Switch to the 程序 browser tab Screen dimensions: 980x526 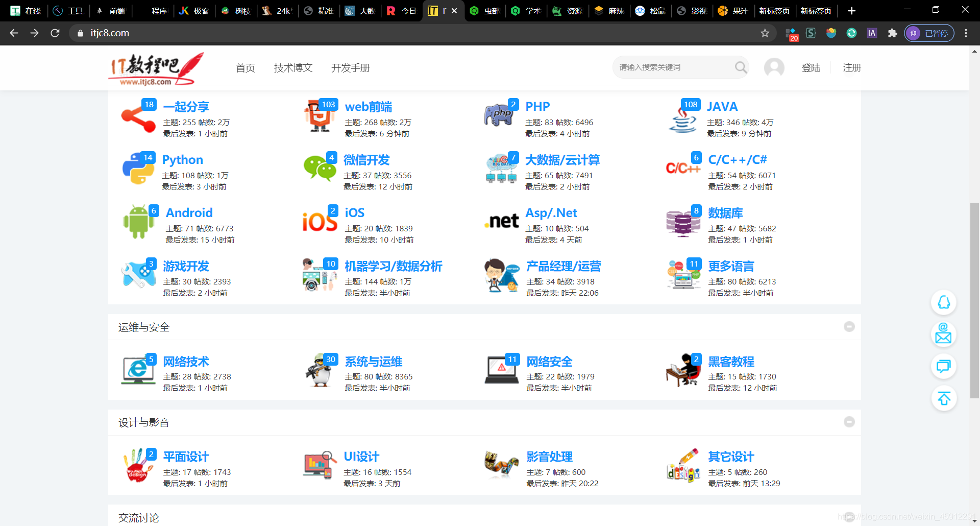point(153,11)
